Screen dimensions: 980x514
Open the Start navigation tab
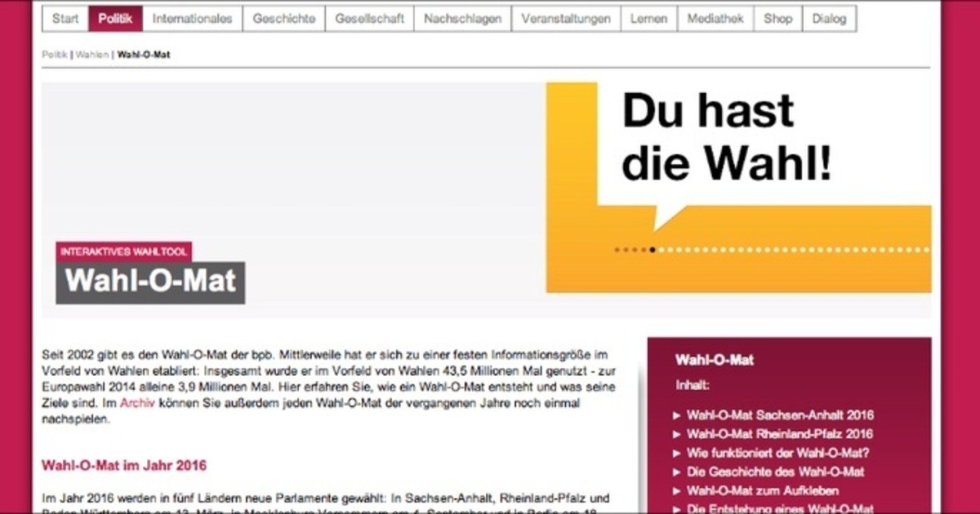click(65, 19)
